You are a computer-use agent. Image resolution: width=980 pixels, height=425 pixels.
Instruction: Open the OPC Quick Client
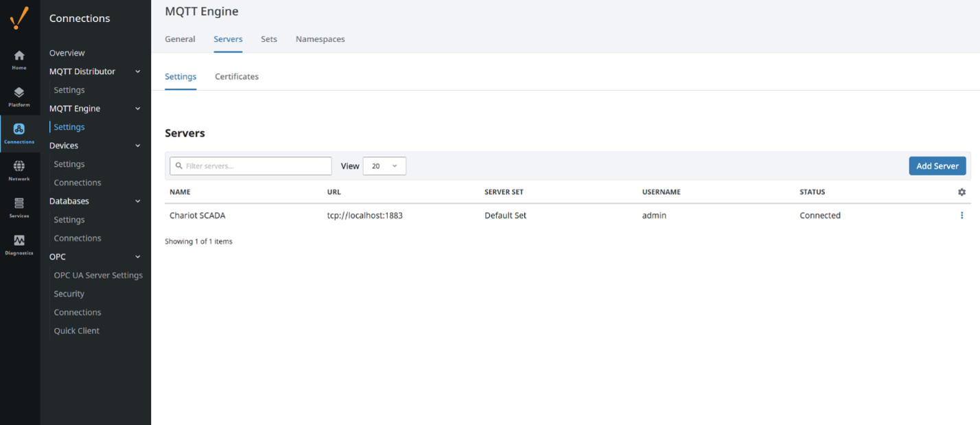(77, 331)
